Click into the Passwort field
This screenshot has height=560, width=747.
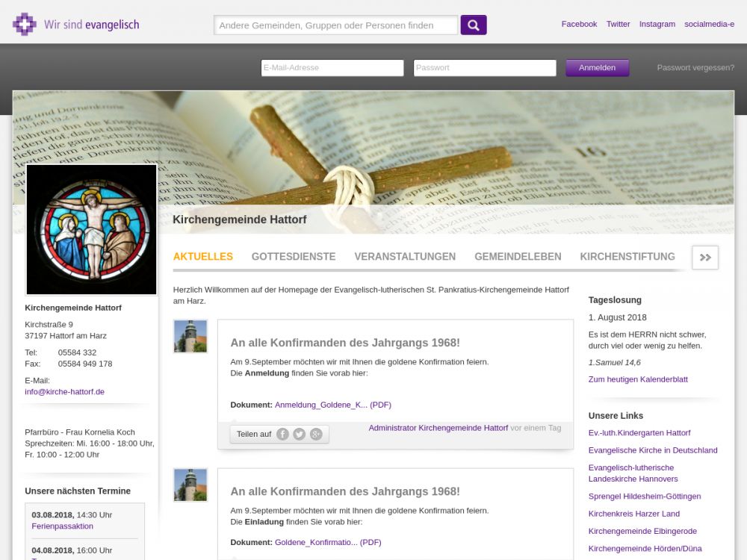tap(485, 68)
